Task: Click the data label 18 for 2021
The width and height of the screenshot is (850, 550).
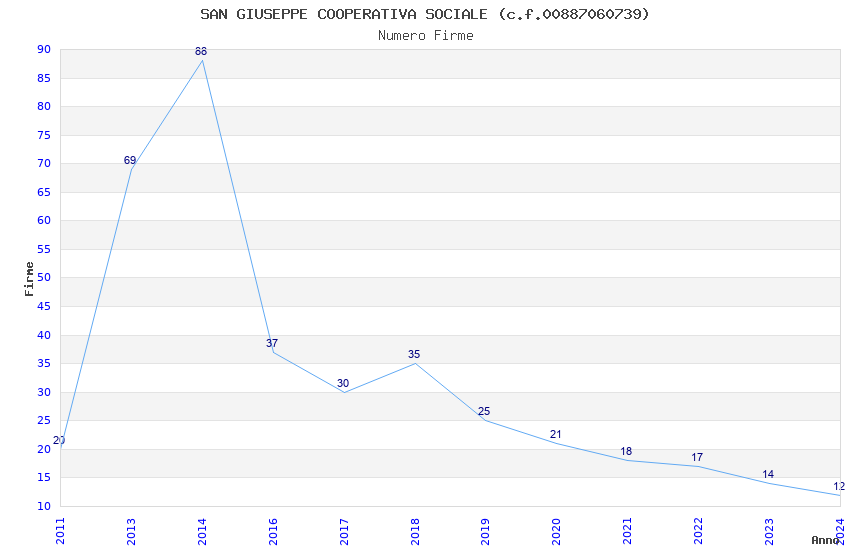Action: pyautogui.click(x=626, y=451)
